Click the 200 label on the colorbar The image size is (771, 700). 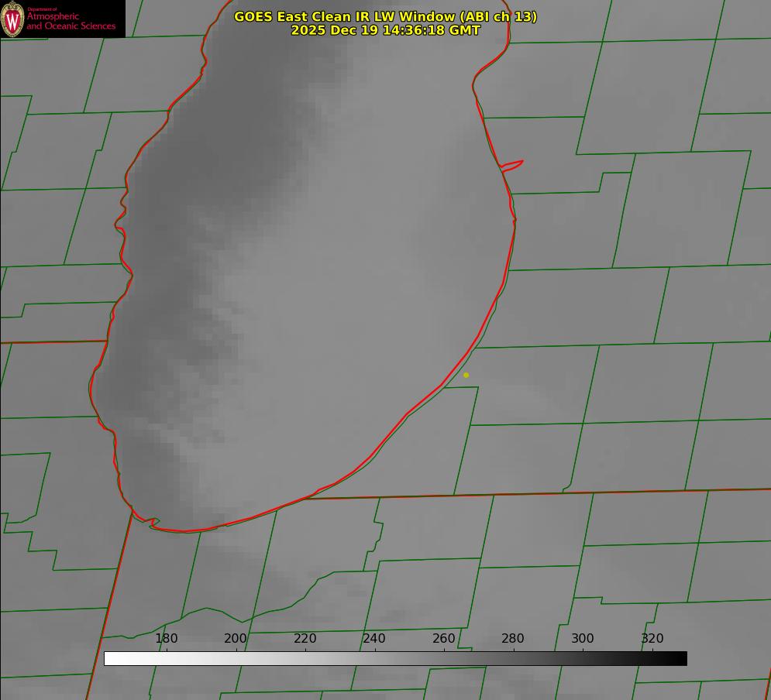235,638
